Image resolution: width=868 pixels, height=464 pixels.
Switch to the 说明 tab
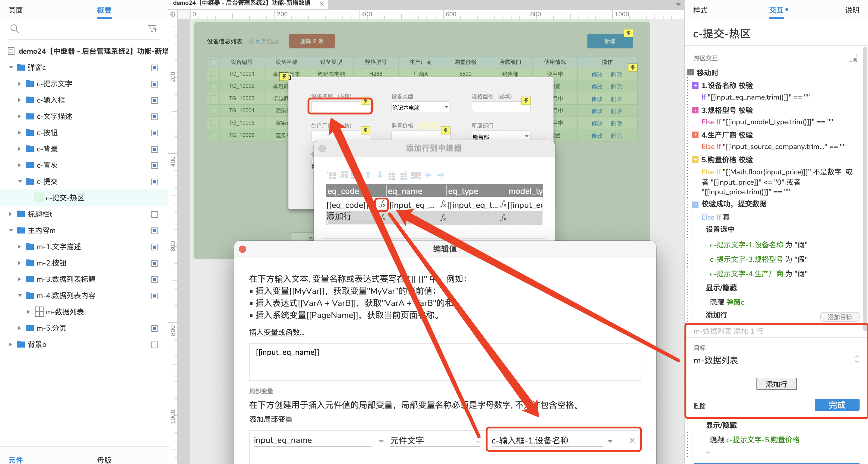pyautogui.click(x=852, y=10)
